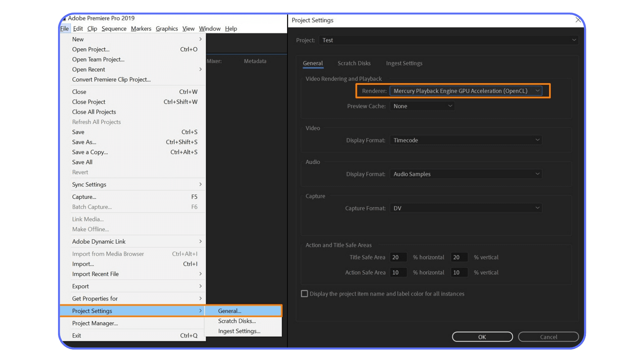Select 'Save As...' from the File menu
This screenshot has width=644, height=362.
[x=84, y=142]
